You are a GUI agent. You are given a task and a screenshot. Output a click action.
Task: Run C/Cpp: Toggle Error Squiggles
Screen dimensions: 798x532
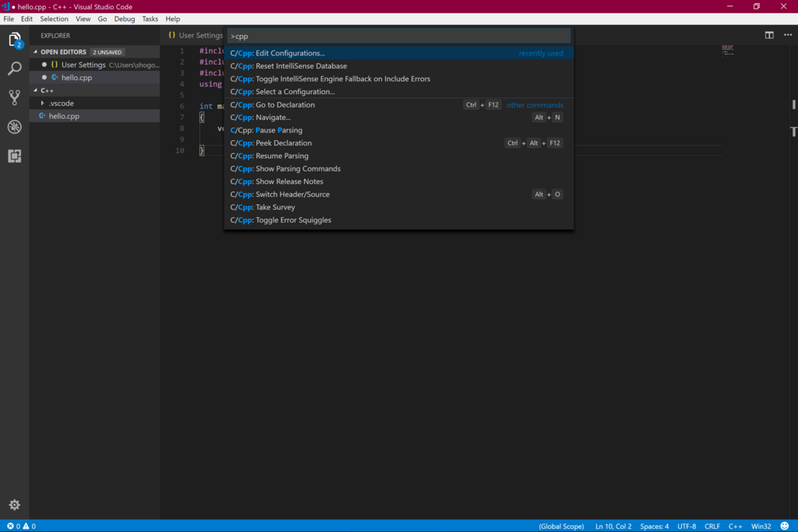point(399,220)
